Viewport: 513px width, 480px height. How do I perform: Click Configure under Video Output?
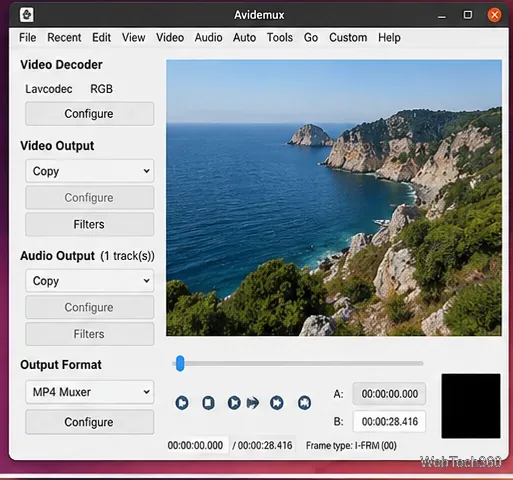(x=90, y=198)
